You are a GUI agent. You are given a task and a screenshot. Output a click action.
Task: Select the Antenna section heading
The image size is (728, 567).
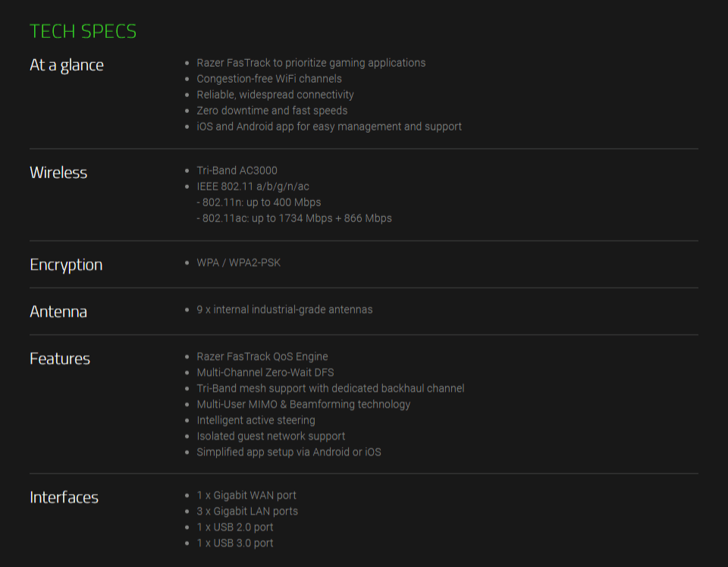coord(58,312)
